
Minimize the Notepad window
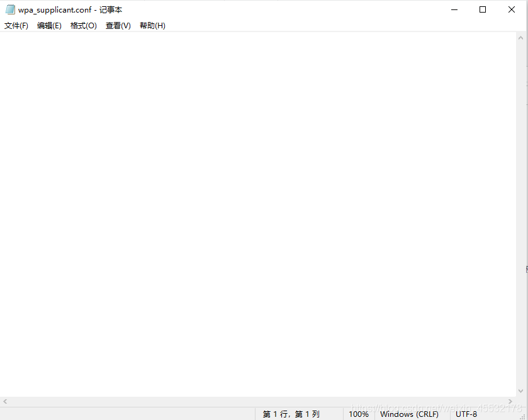[x=454, y=9]
